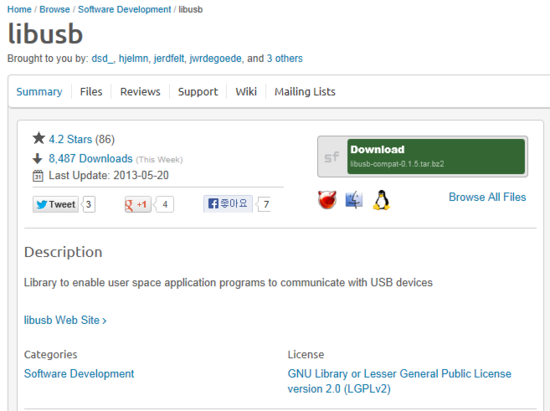
Task: Click the libusb-compat-0.1.5.tar.bz2 filename
Action: (x=397, y=164)
